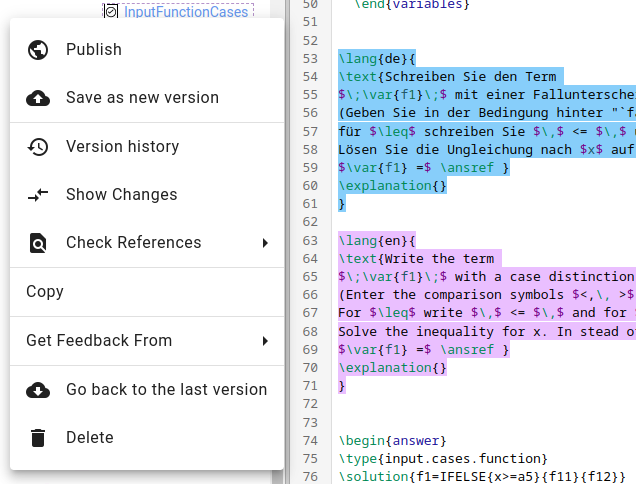Click the cloud download icon

click(x=38, y=390)
